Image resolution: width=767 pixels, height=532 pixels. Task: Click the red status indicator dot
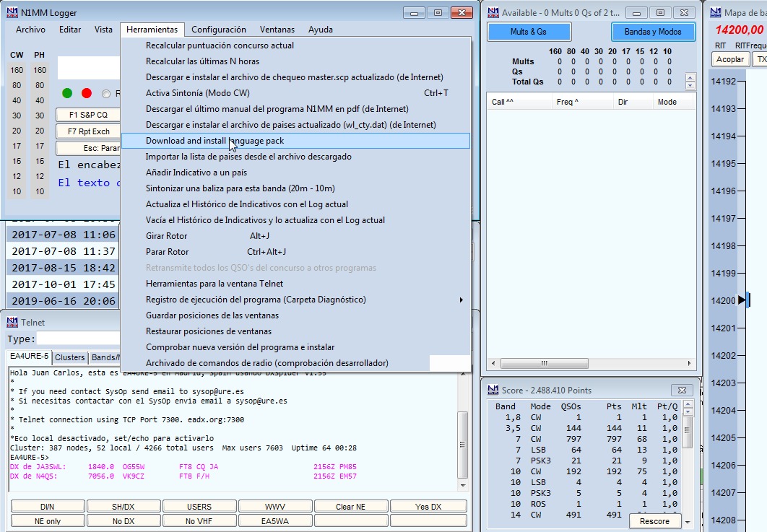87,93
